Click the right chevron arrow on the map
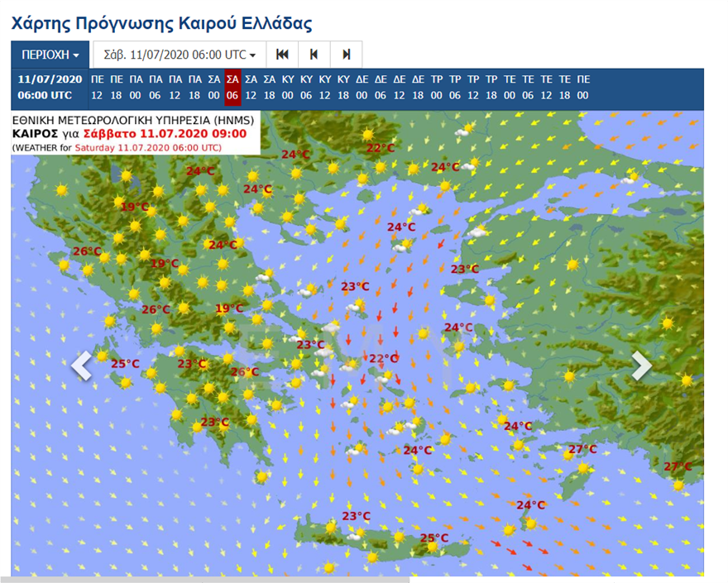Viewport: 728px width, 583px height. [x=642, y=366]
